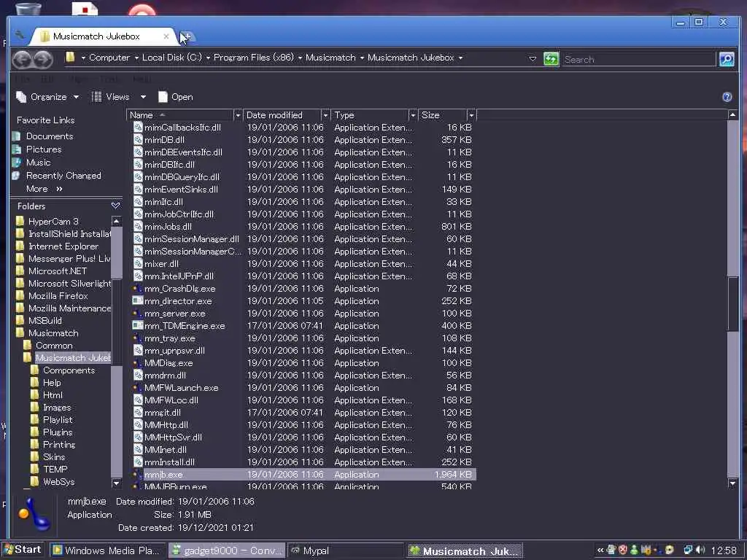Click the Mozilla Firefox folder icon
Viewport: 747px width, 560px height.
[x=20, y=296]
